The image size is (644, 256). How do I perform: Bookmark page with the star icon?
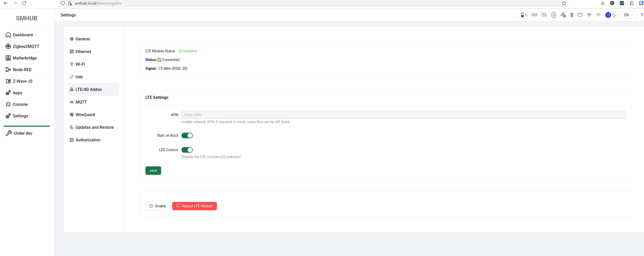click(x=564, y=3)
